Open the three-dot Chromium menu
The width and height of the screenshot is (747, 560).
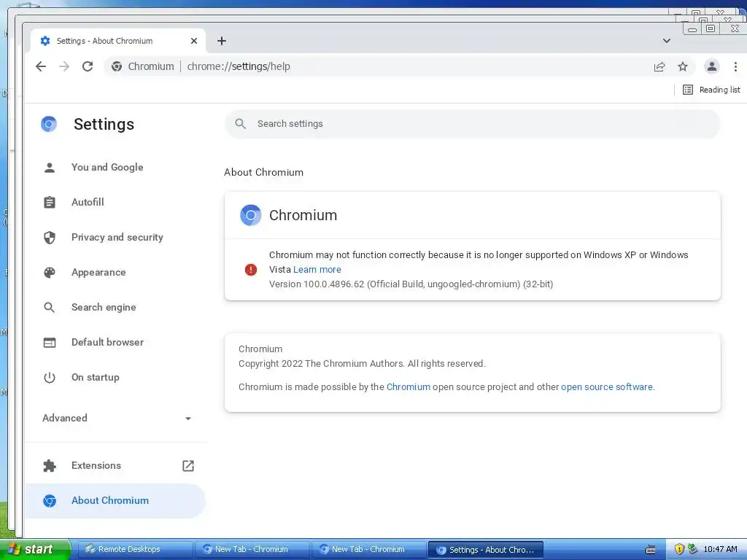[x=735, y=66]
